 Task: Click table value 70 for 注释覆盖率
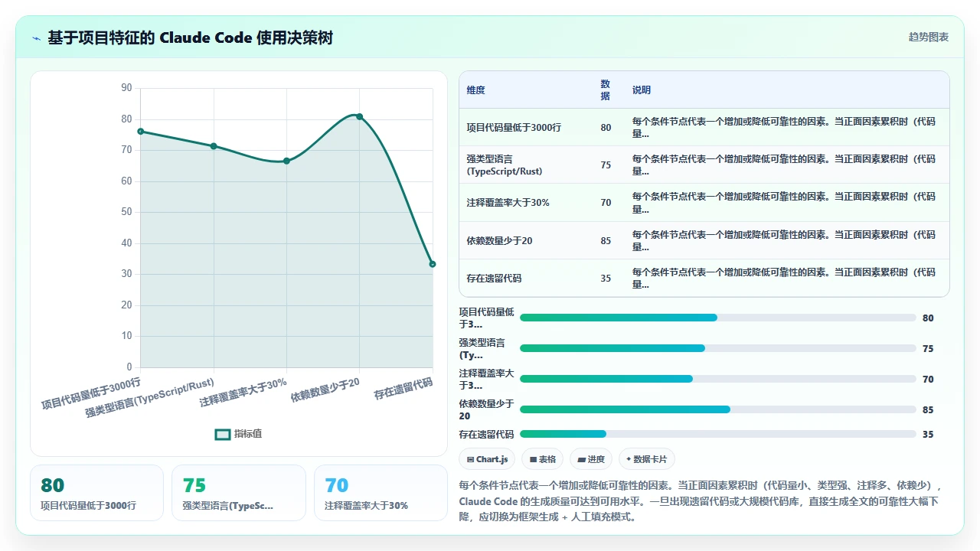point(606,203)
